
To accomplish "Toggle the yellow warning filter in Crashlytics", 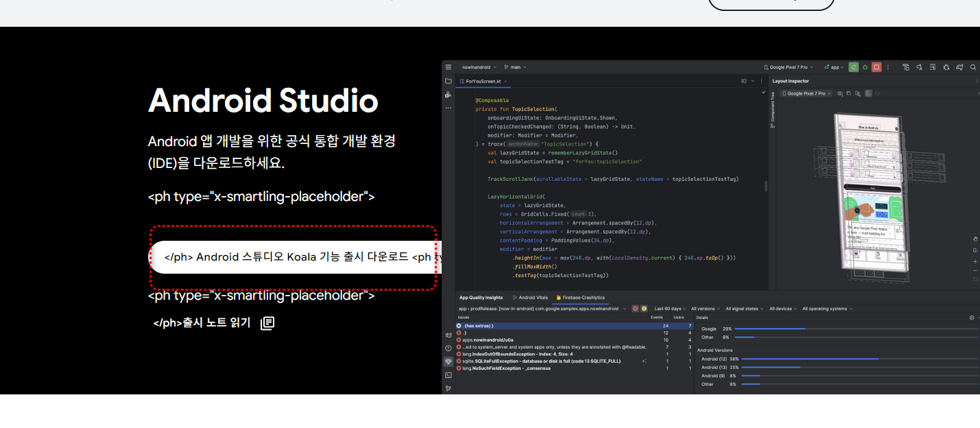I will point(644,309).
